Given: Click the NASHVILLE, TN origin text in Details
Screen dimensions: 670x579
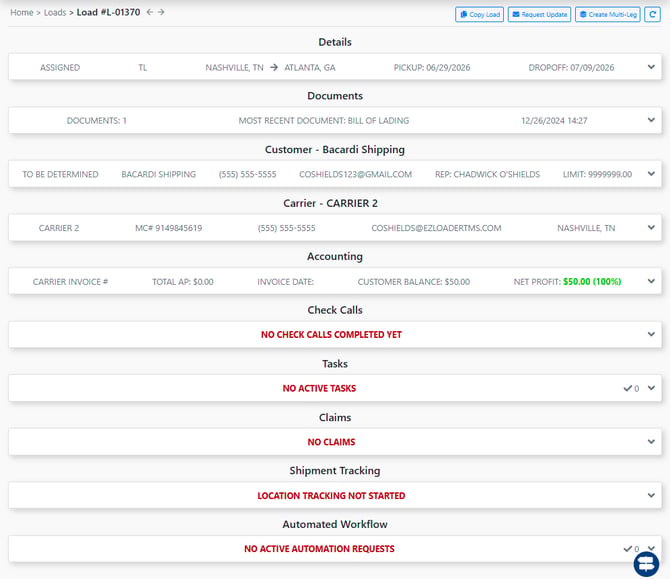Looking at the screenshot, I should (x=234, y=68).
